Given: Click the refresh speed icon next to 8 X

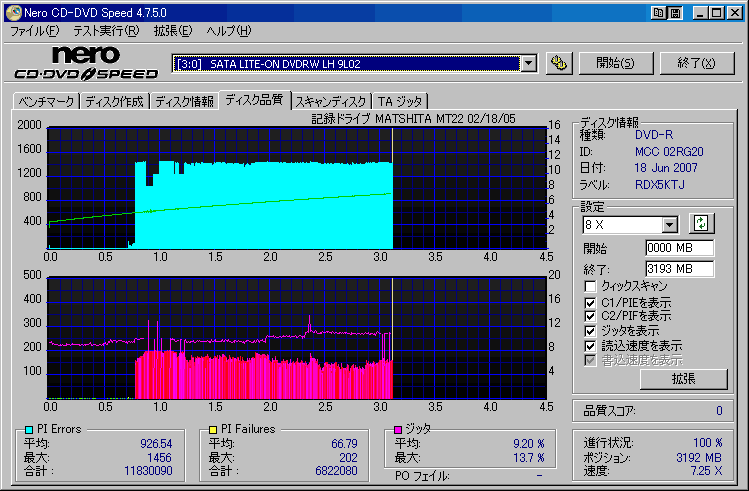Looking at the screenshot, I should (701, 224).
